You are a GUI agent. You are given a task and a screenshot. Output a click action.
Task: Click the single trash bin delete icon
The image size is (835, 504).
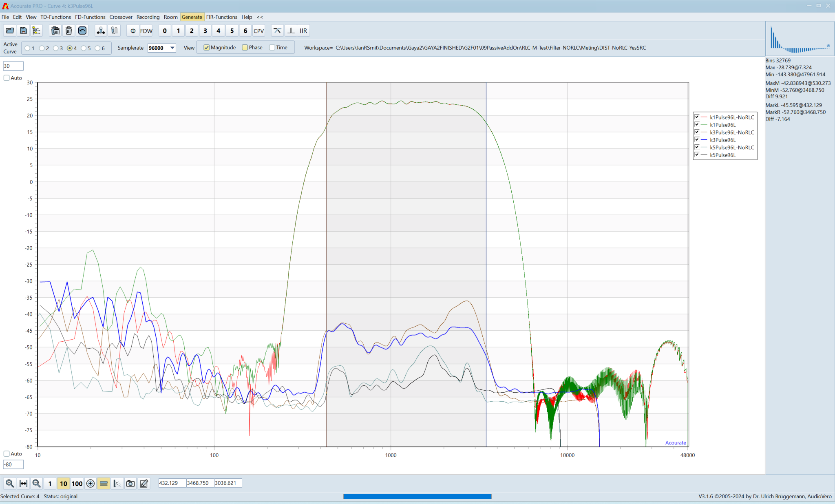[x=69, y=31]
